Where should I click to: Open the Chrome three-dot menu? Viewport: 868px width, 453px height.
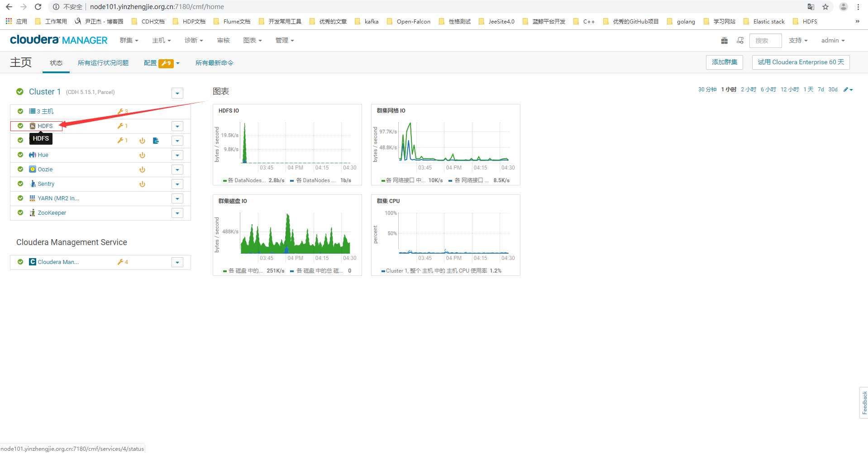[x=858, y=7]
